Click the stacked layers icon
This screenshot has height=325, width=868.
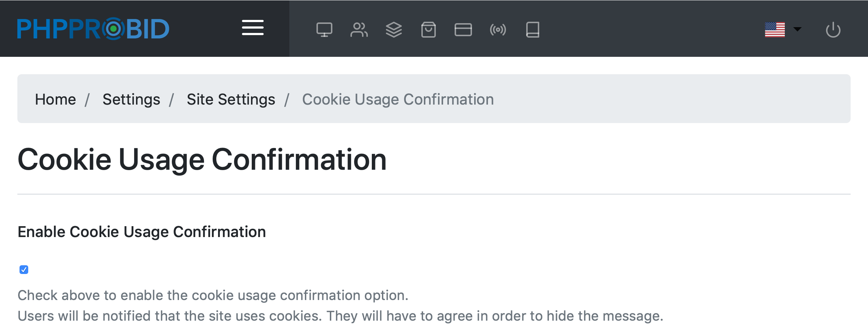coord(393,30)
